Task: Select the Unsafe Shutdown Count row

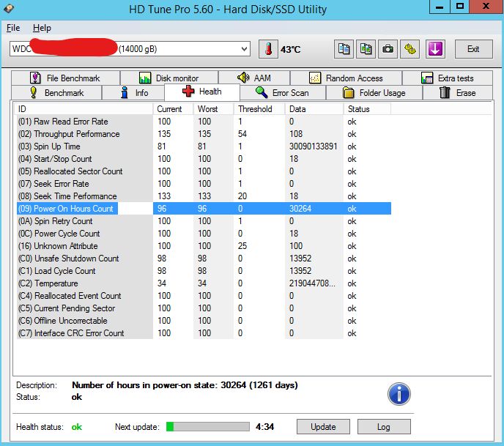Action: 204,259
